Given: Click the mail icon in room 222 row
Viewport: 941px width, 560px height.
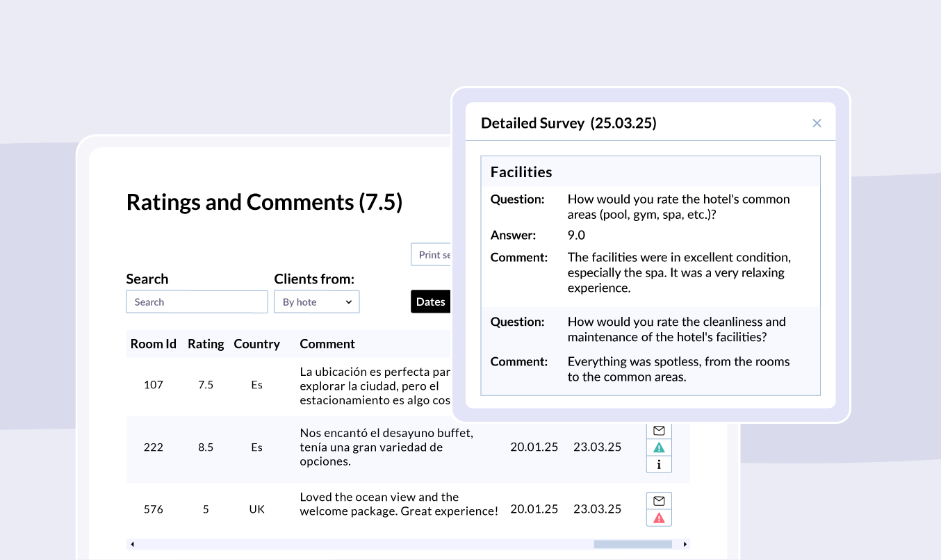Looking at the screenshot, I should 659,431.
